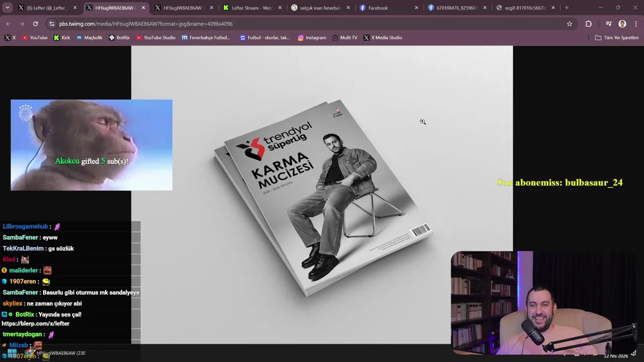This screenshot has height=362, width=644.
Task: Click the blerp.com/x/lefter link text
Action: pyautogui.click(x=35, y=324)
